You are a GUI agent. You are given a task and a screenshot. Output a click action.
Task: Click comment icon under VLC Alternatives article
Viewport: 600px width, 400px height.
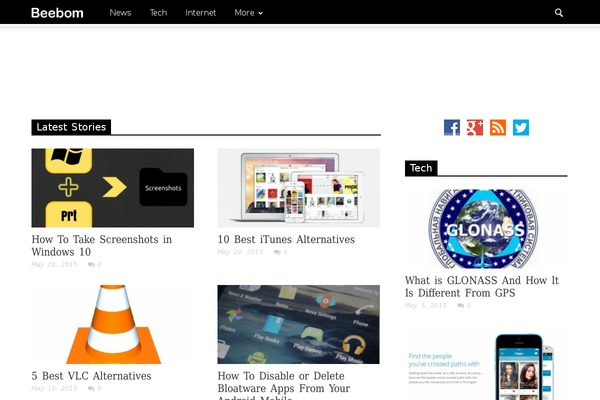[91, 389]
